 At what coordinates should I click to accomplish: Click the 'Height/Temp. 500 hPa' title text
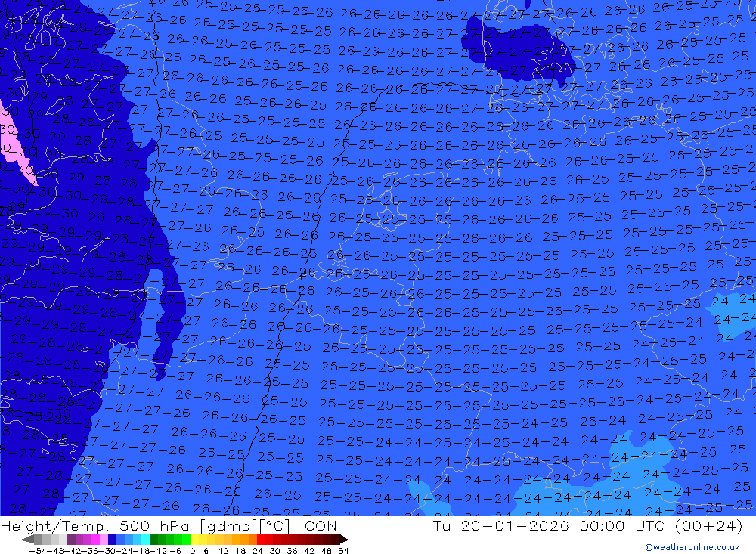[x=95, y=525]
